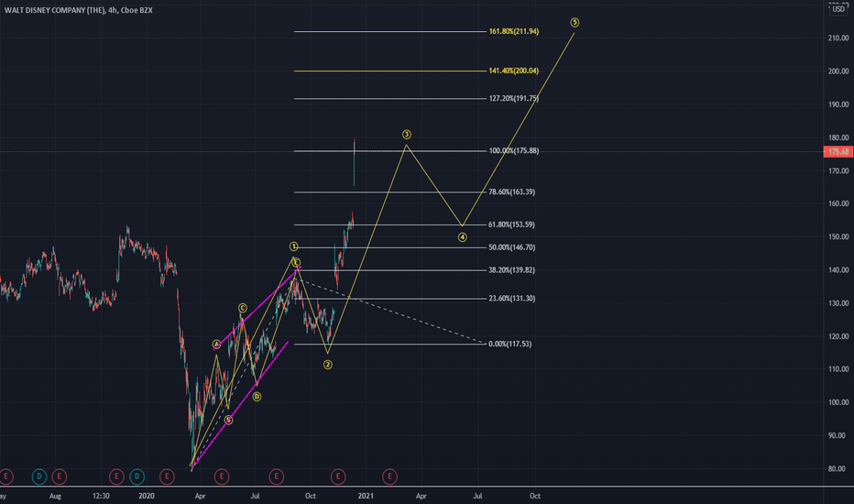Open the earnings marker right of Apr 2020
The width and height of the screenshot is (854, 504).
tap(222, 477)
